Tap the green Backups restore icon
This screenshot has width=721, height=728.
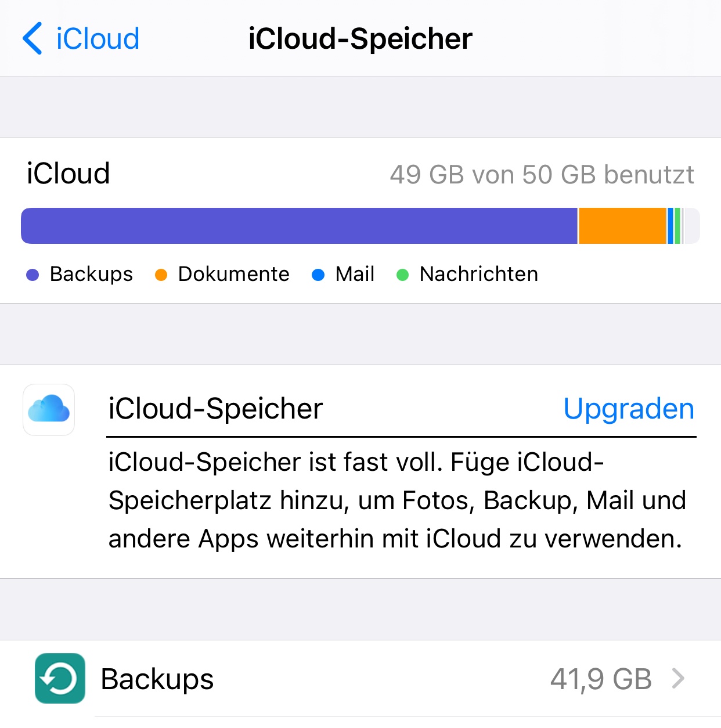pyautogui.click(x=60, y=678)
